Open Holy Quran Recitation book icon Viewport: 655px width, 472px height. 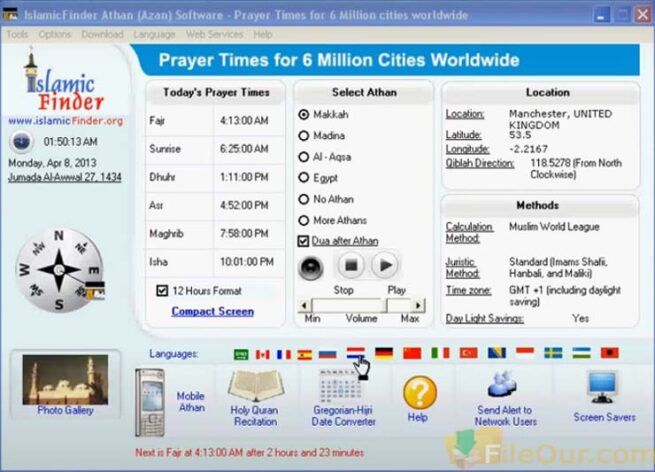pyautogui.click(x=253, y=386)
